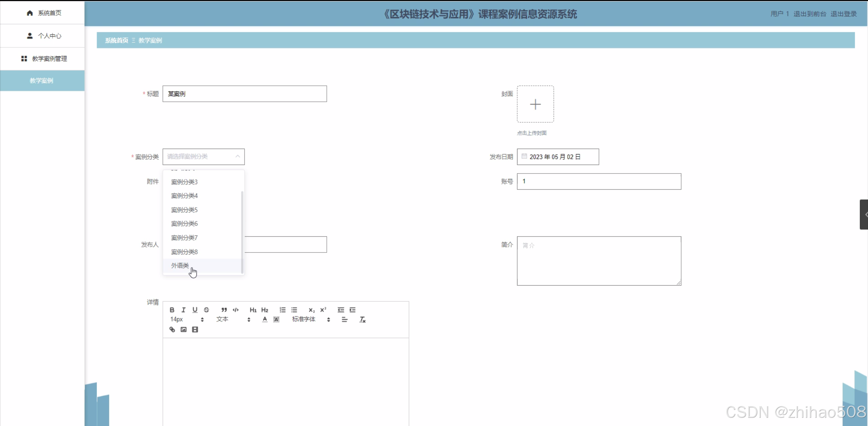868x426 pixels.
Task: Select 案例分类5 from the list
Action: [x=203, y=210]
